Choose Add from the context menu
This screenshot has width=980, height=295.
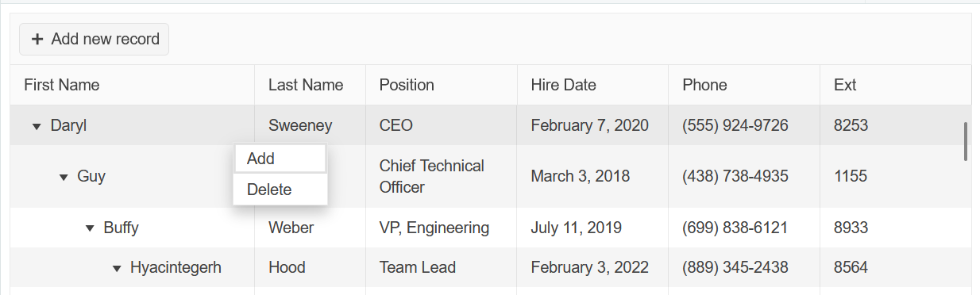(280, 159)
